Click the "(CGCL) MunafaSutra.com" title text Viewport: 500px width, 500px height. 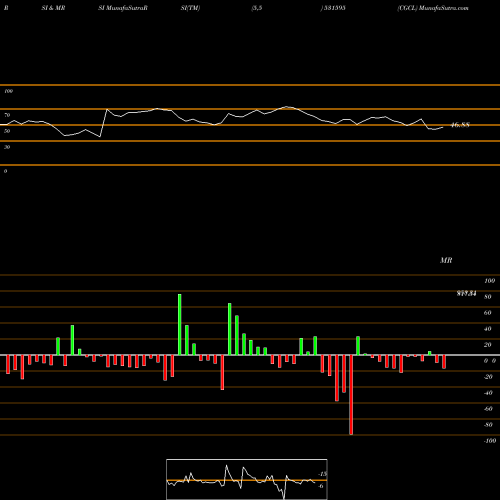point(433,8)
